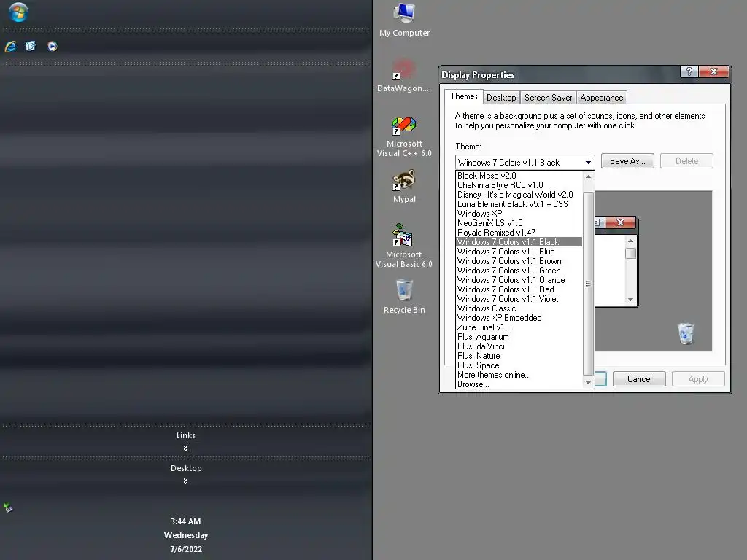747x560 pixels.
Task: Click the Show Desktop quick launch icon
Action: point(31,46)
